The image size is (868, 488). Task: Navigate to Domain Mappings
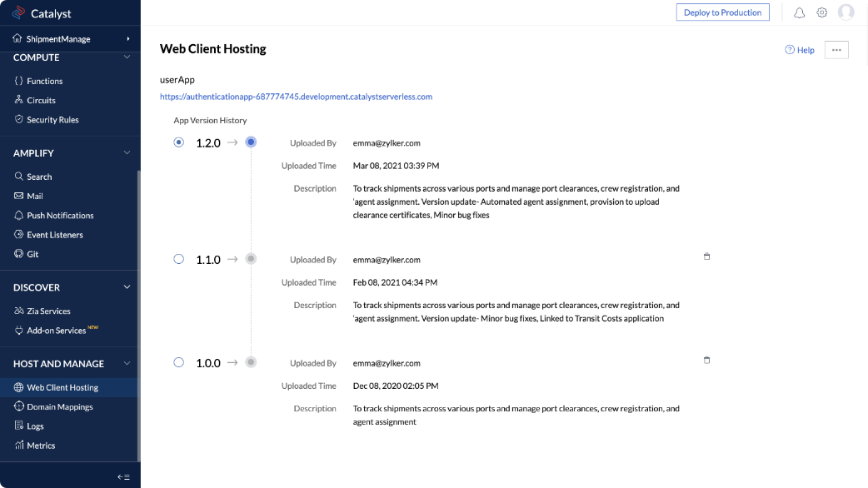[x=60, y=406]
